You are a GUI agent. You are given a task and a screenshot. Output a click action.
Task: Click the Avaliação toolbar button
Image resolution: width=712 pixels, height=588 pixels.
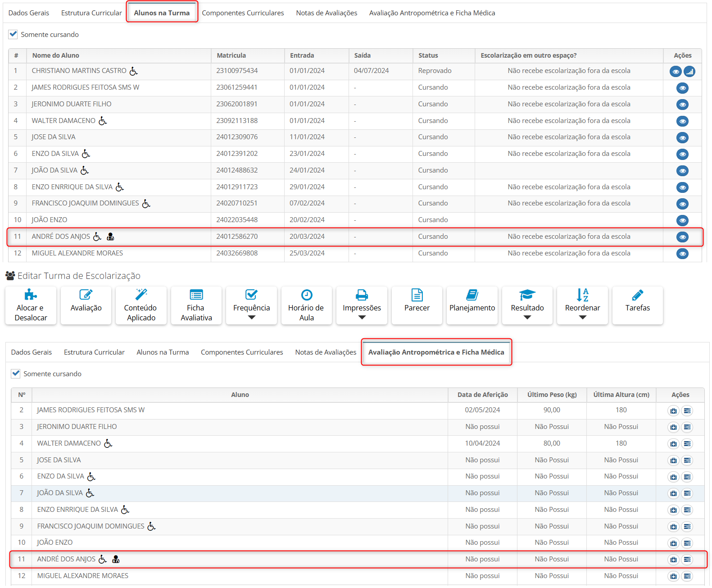[86, 305]
